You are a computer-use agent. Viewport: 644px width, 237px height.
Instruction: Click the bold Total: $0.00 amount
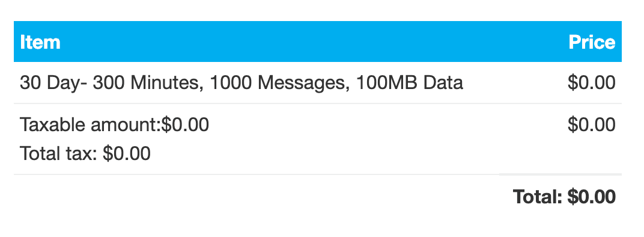click(x=564, y=197)
